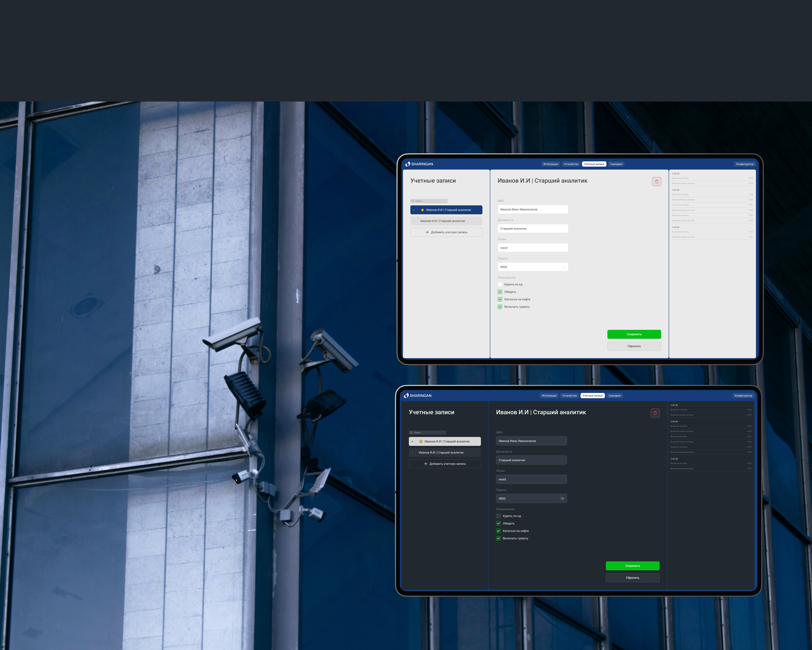
Task: Open Конфигуратор in light-theme top bar
Action: tap(745, 164)
